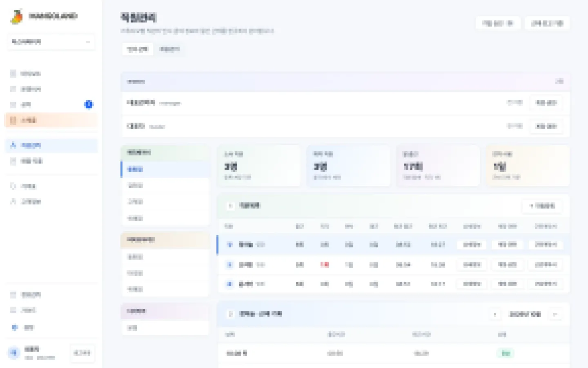Open the yellow-tinted summary card
Screen dimensions: 588x368
[528, 166]
